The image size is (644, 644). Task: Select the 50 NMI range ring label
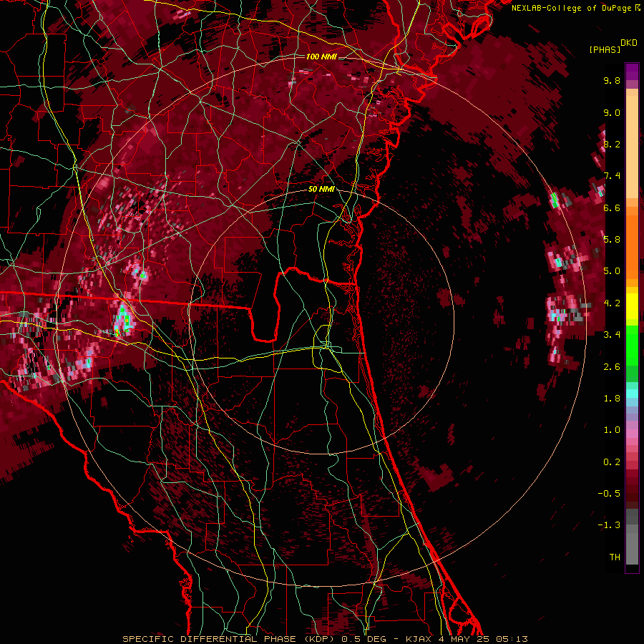pos(321,189)
